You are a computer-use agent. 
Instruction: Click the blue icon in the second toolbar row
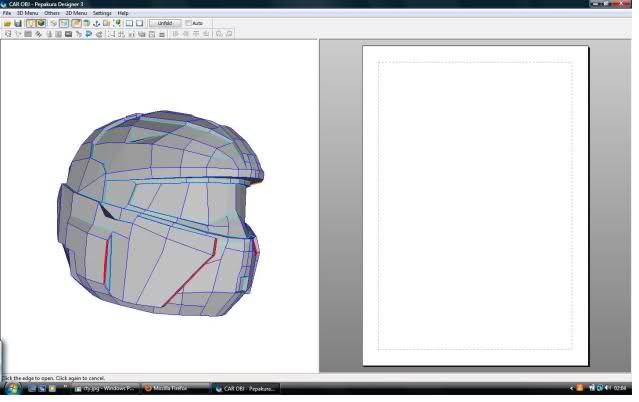click(88, 34)
